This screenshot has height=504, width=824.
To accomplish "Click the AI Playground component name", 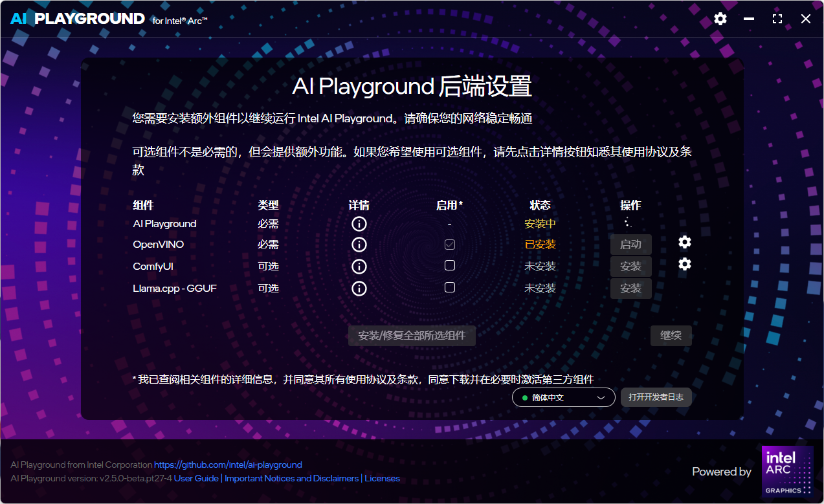I will pyautogui.click(x=164, y=224).
